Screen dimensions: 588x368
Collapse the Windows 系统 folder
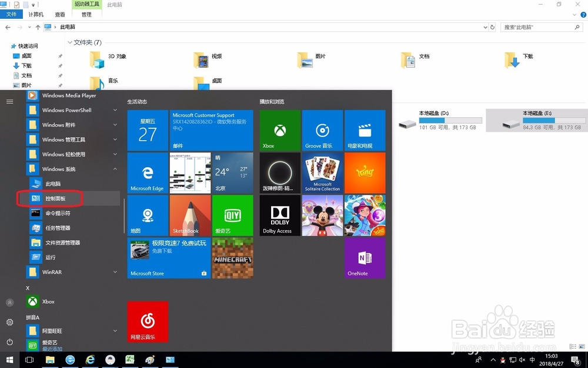coord(73,169)
